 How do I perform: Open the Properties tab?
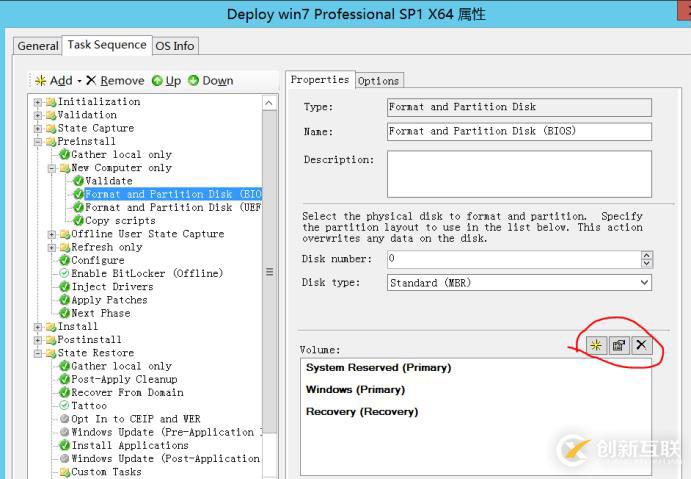[x=320, y=80]
